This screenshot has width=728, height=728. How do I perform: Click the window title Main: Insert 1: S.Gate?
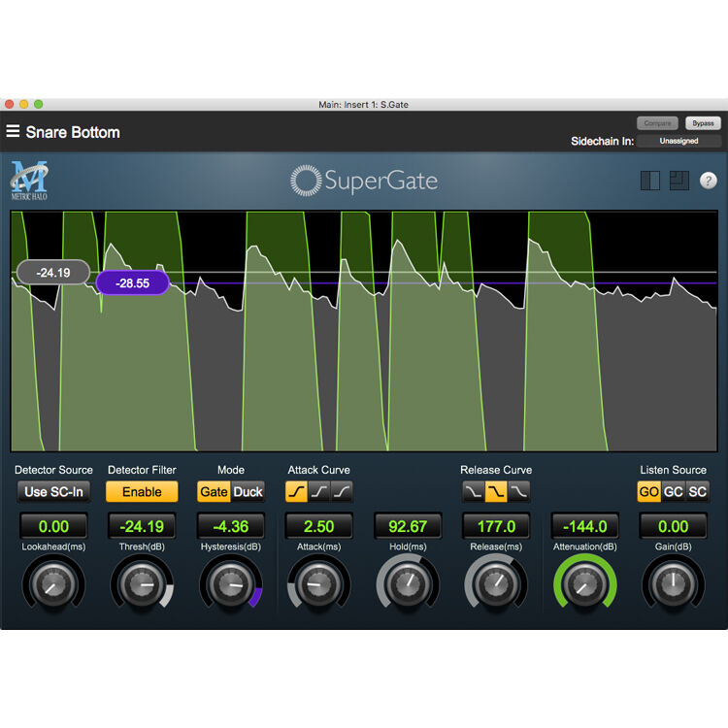(x=364, y=105)
